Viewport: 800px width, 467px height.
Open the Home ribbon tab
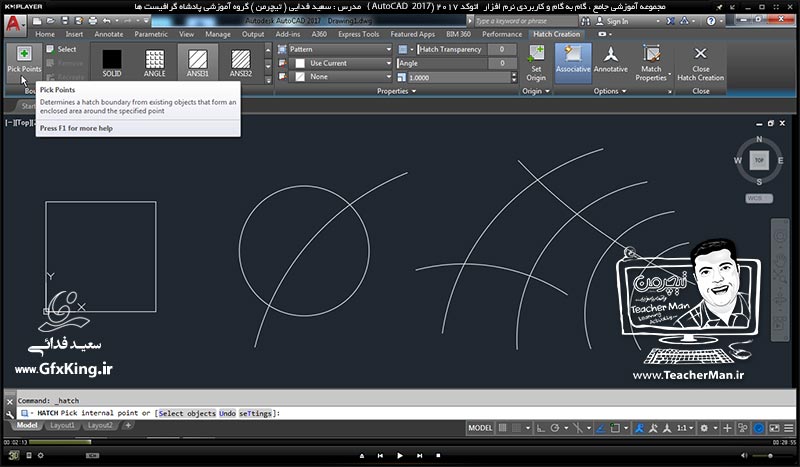click(x=45, y=34)
